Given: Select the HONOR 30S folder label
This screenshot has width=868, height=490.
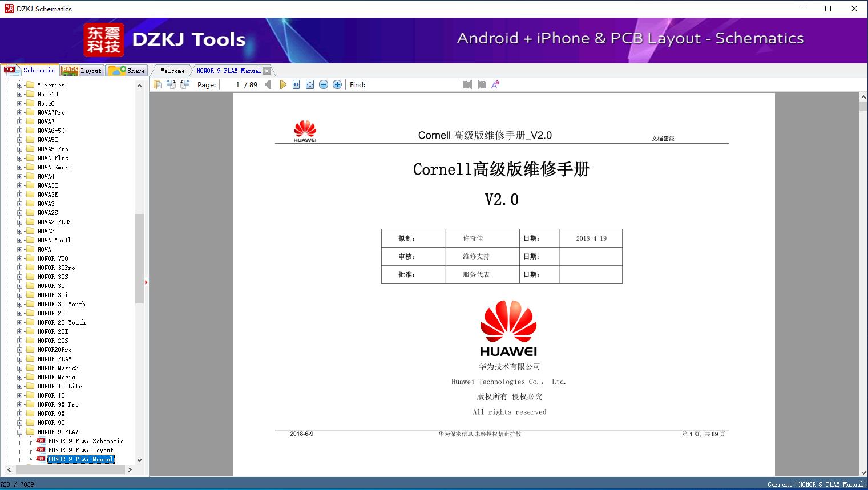Looking at the screenshot, I should pos(53,277).
